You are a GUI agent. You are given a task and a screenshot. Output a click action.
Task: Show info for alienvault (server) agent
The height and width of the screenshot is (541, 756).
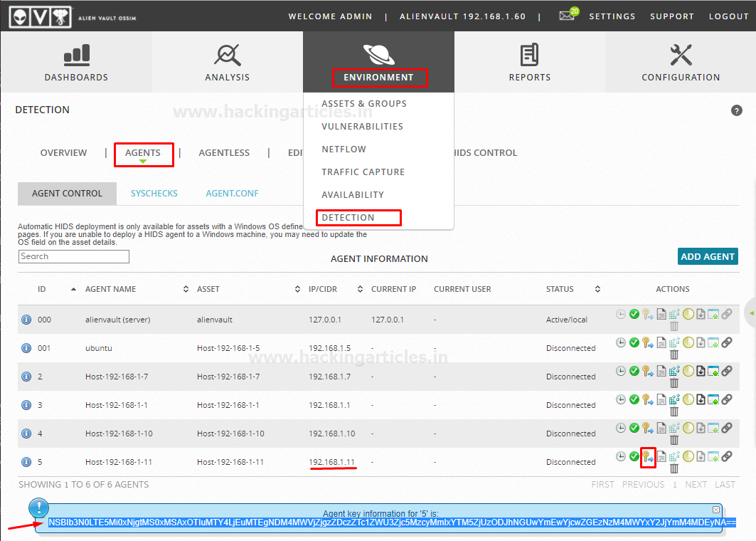pos(26,320)
